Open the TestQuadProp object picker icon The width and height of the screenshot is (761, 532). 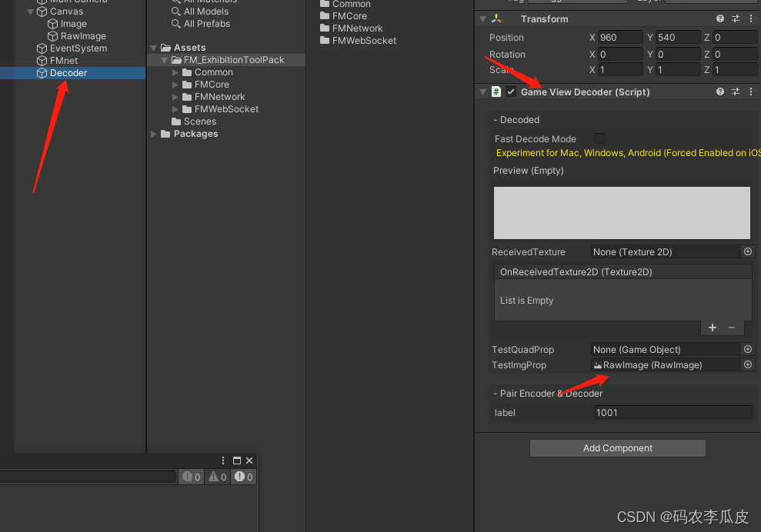[x=746, y=349]
